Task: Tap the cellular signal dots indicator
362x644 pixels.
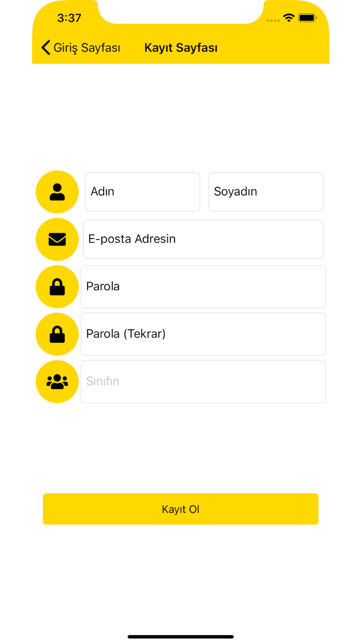Action: tap(273, 21)
